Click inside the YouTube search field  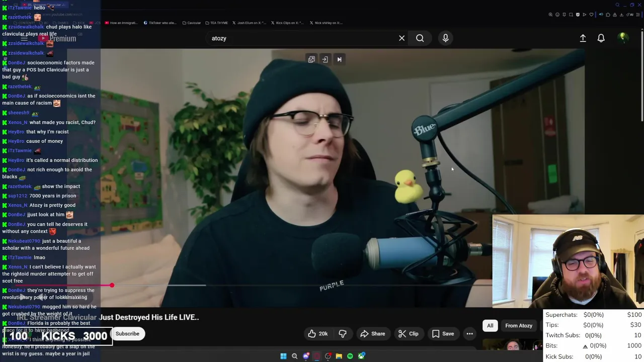point(302,38)
